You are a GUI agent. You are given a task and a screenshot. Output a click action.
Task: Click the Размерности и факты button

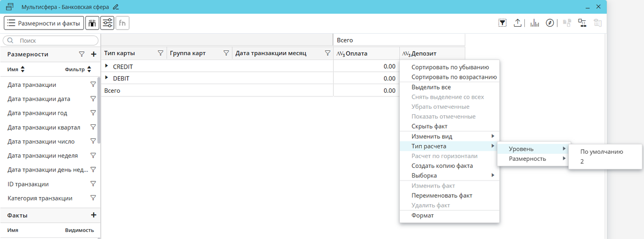tap(44, 23)
